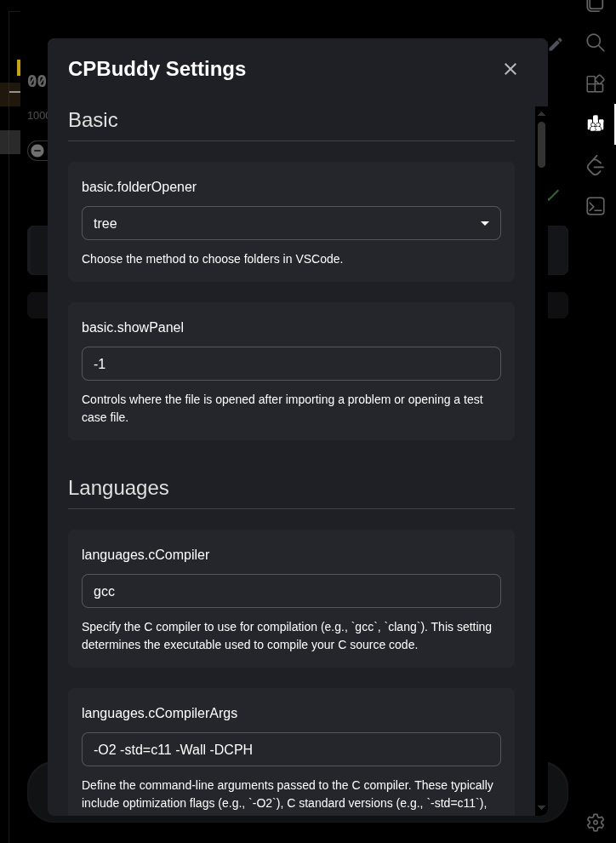Viewport: 616px width, 843px height.
Task: Click the "basic.folderOpener" label
Action: [x=139, y=187]
